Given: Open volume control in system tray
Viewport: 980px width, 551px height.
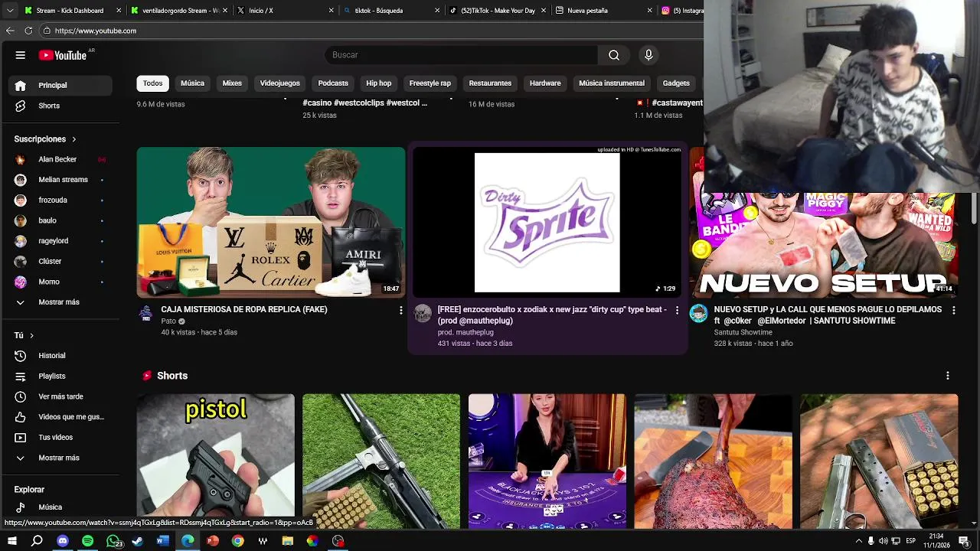Looking at the screenshot, I should [884, 541].
